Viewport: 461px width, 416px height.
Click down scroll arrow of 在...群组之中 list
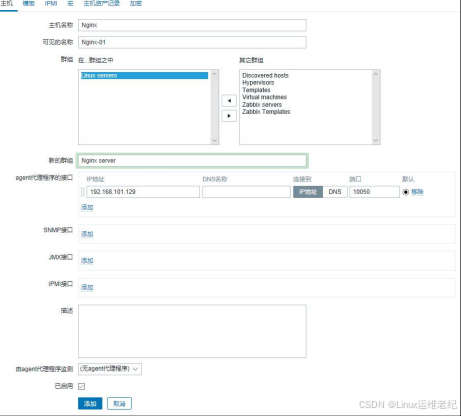[215, 140]
